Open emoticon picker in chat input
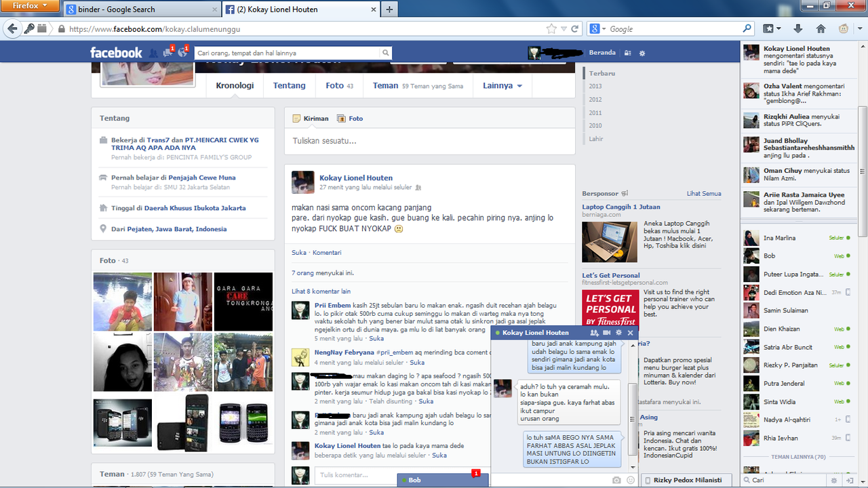The width and height of the screenshot is (868, 488). pyautogui.click(x=631, y=480)
